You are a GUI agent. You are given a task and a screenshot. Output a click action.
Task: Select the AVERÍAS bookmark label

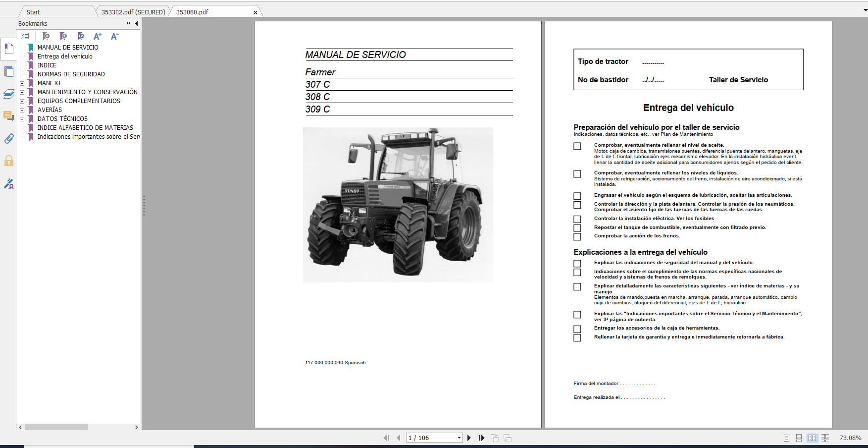click(x=50, y=110)
